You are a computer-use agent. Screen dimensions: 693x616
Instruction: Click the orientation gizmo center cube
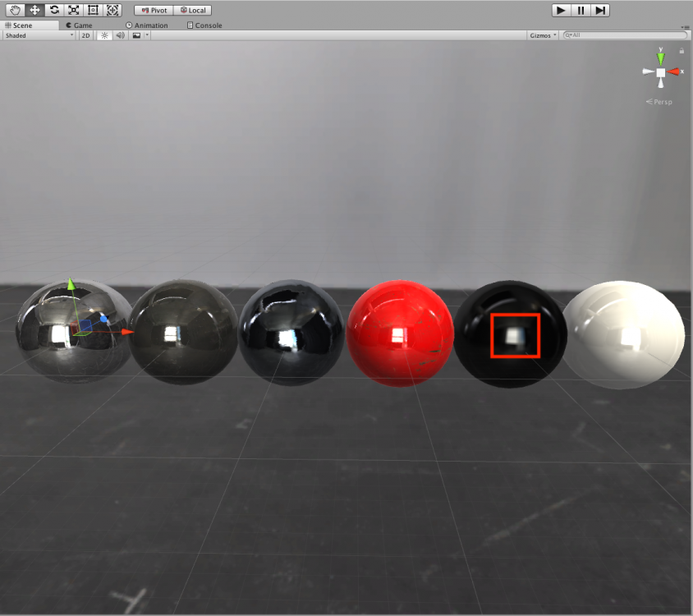660,72
